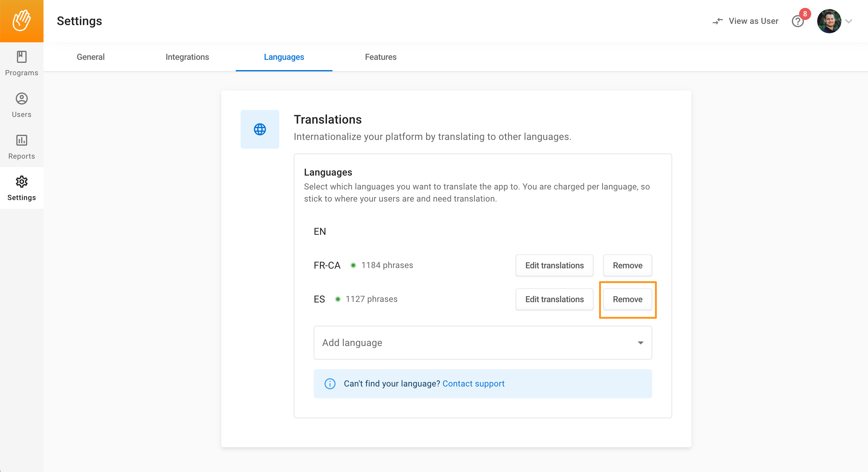Remove the ES language
Viewport: 868px width, 472px height.
[x=627, y=299]
